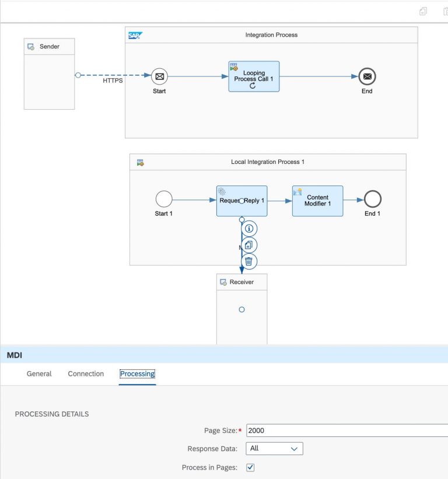Click the Request Reply 1 step

[x=242, y=201]
